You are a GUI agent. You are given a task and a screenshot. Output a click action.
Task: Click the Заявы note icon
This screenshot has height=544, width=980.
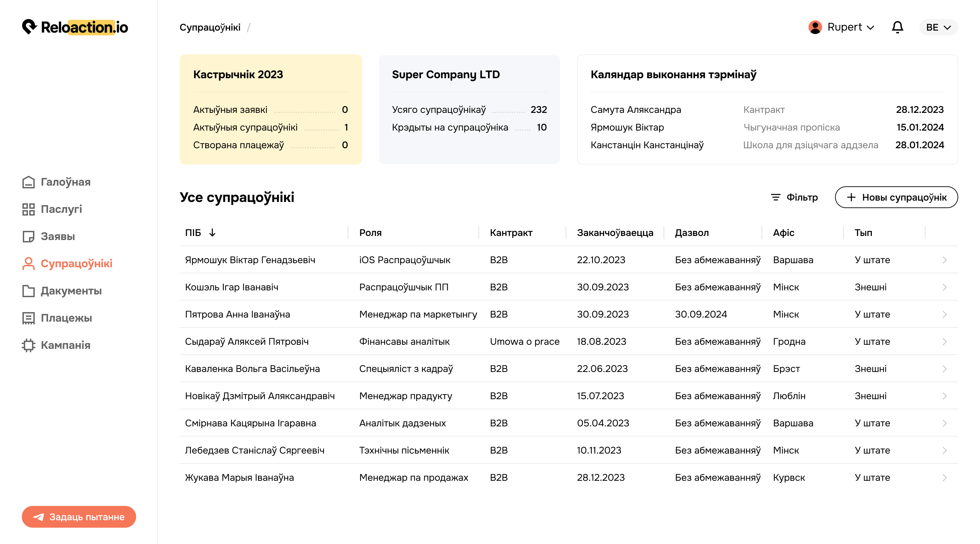28,236
